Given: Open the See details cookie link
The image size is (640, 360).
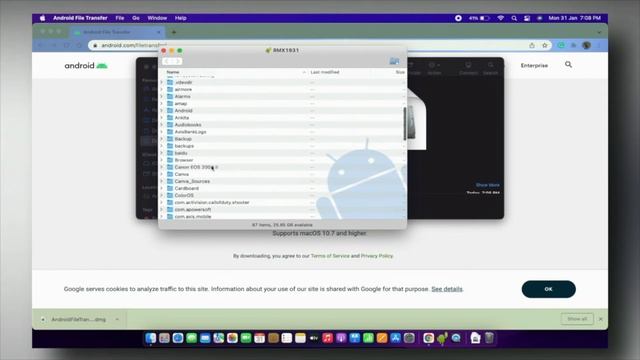Looking at the screenshot, I should [447, 289].
